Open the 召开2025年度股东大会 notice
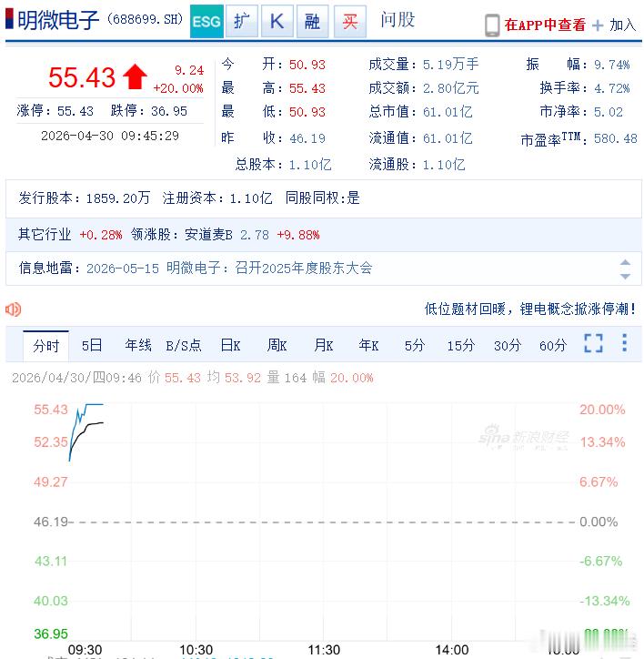 point(304,268)
